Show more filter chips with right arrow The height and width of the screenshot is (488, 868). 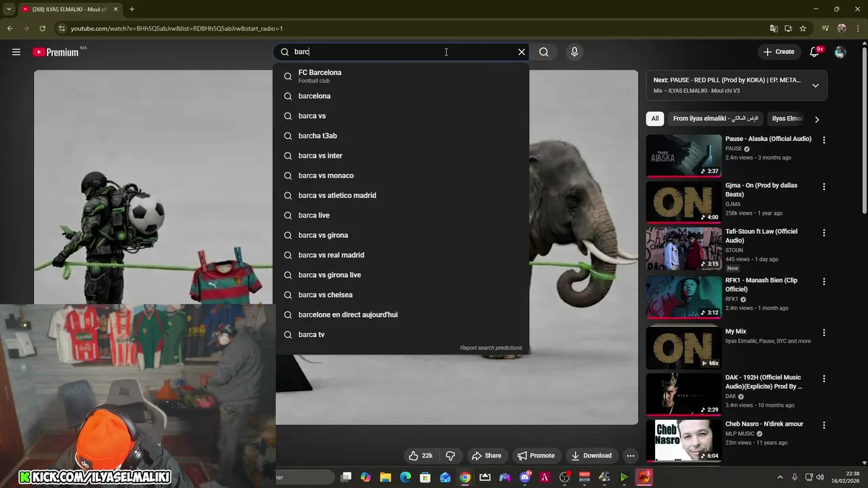point(816,119)
